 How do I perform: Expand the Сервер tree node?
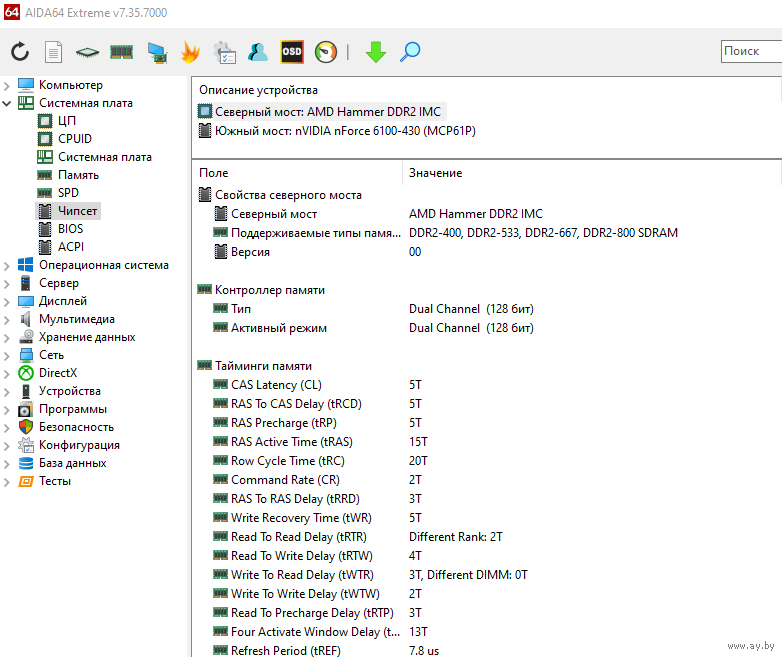6,284
